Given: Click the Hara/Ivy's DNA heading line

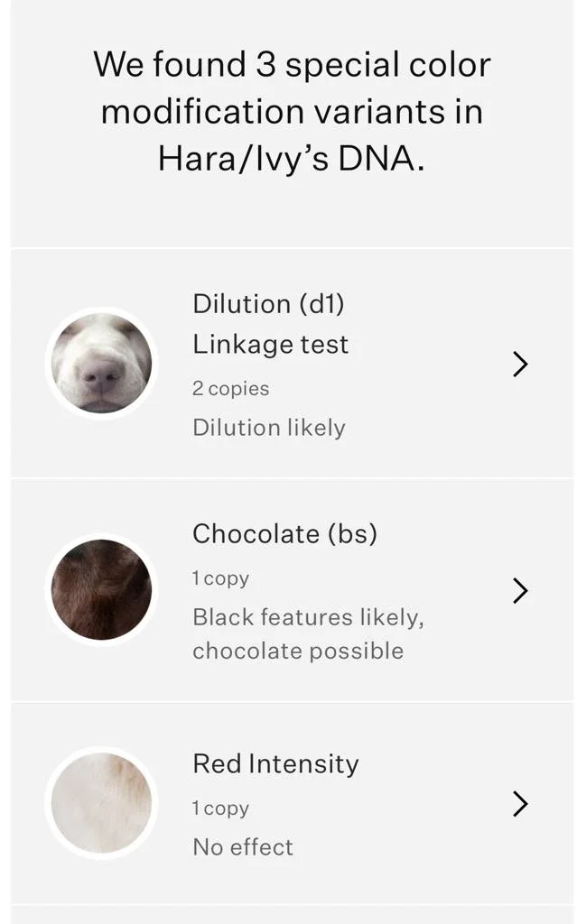Looking at the screenshot, I should (x=292, y=159).
